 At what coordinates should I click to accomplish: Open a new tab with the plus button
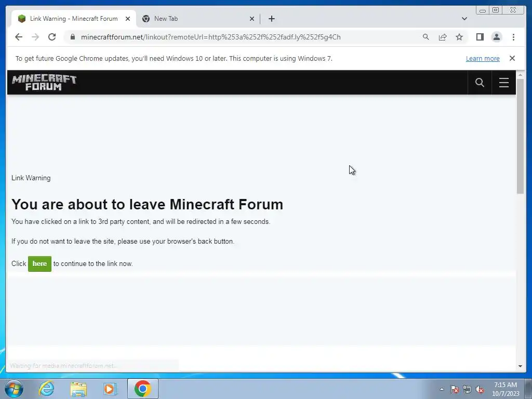(x=271, y=19)
